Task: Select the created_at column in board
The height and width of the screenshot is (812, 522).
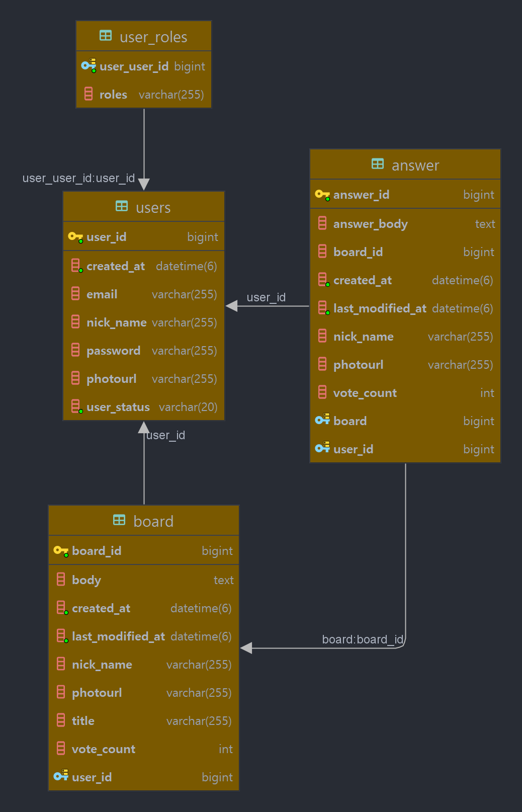Action: click(101, 608)
